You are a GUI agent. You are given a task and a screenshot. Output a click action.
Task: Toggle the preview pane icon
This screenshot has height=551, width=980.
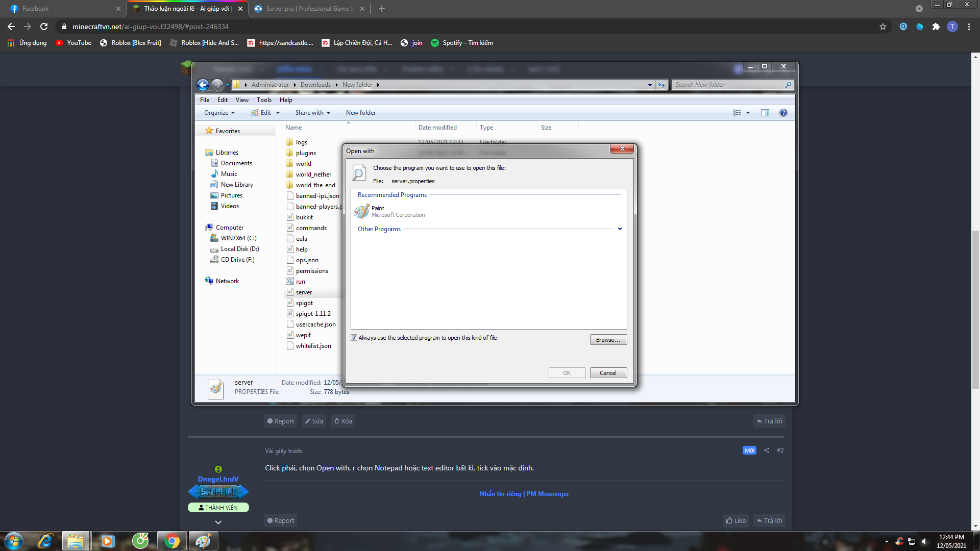pyautogui.click(x=765, y=113)
